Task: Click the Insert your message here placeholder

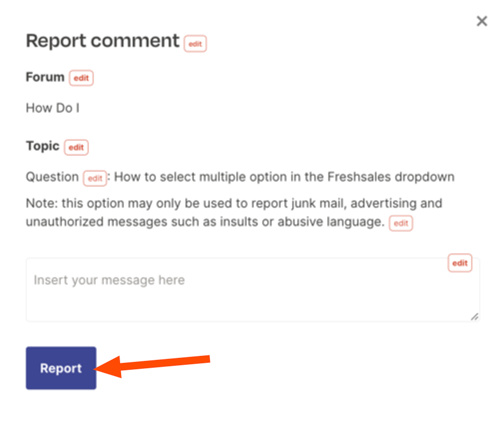Action: point(109,280)
